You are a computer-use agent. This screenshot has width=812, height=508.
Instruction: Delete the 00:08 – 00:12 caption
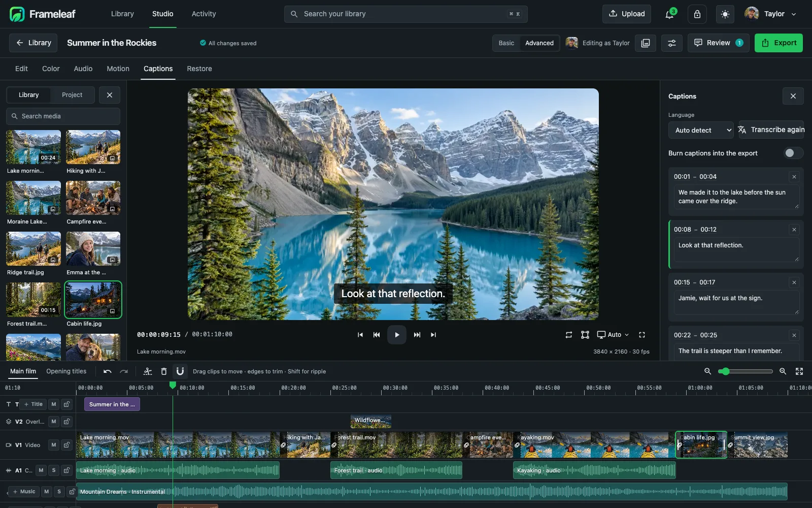point(794,230)
